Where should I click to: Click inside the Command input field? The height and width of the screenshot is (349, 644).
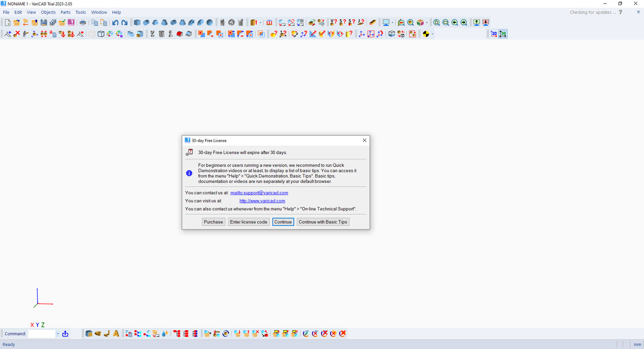tap(42, 334)
